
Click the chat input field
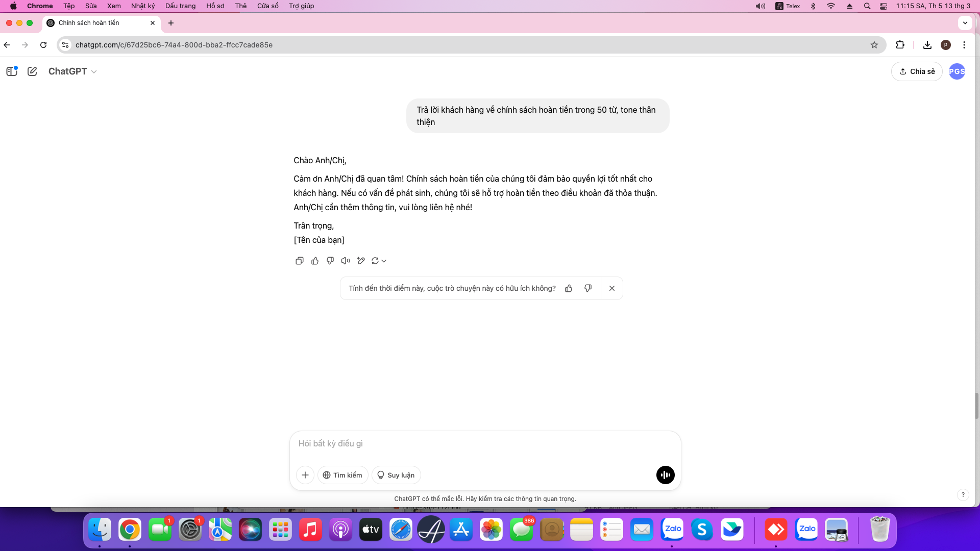(x=484, y=443)
